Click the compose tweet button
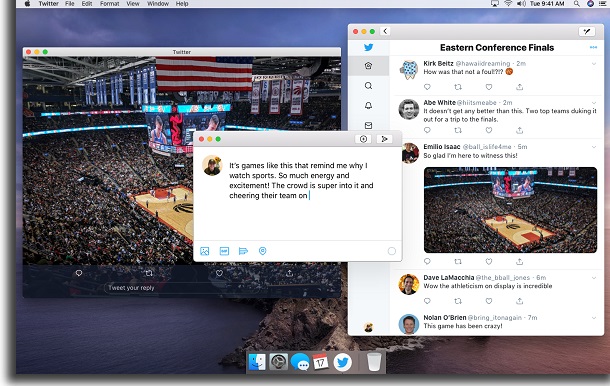Image resolution: width=610 pixels, height=386 pixels. coord(587,32)
